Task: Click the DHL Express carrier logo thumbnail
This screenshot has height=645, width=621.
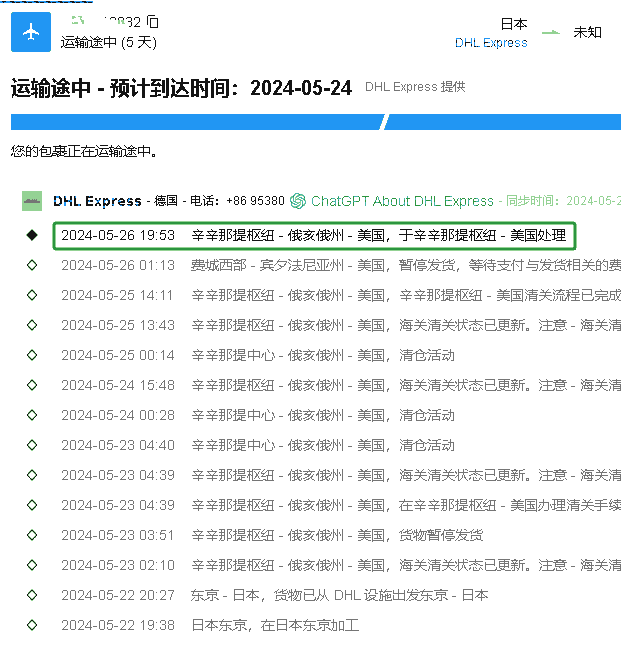Action: click(x=32, y=201)
